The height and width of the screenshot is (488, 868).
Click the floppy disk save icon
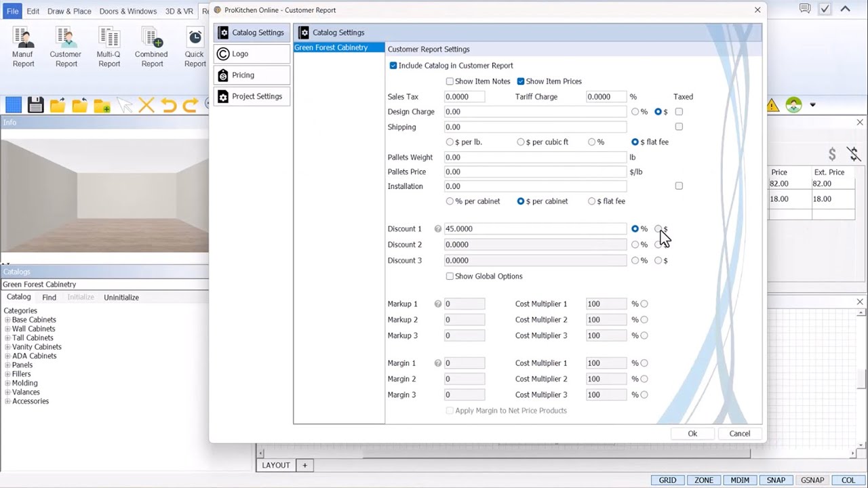pyautogui.click(x=35, y=105)
